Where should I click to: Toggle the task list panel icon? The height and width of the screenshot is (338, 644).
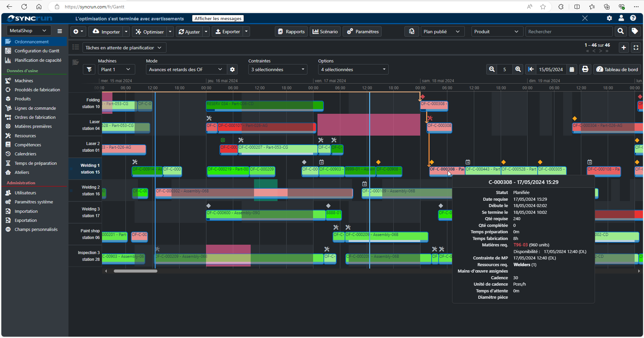pyautogui.click(x=76, y=47)
